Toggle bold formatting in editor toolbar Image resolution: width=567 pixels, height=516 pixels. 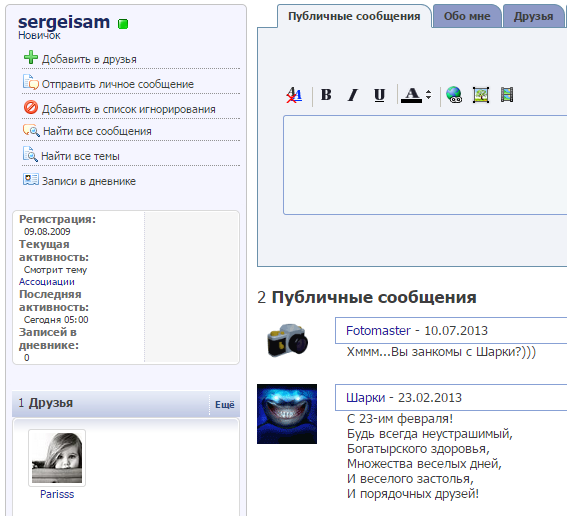(326, 95)
